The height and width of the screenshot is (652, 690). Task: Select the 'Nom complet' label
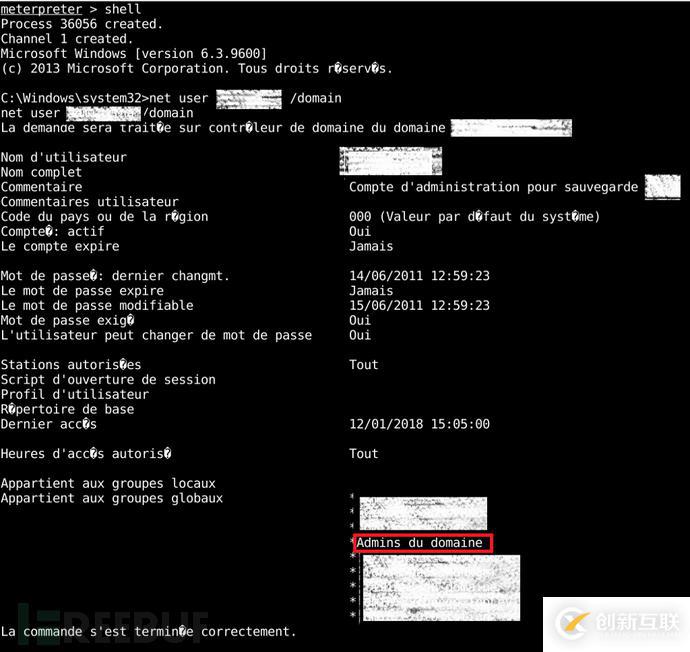[x=41, y=172]
